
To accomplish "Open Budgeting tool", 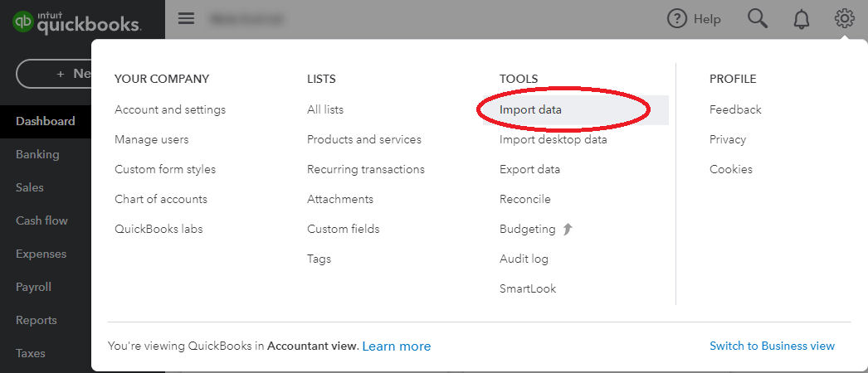I will (x=527, y=229).
